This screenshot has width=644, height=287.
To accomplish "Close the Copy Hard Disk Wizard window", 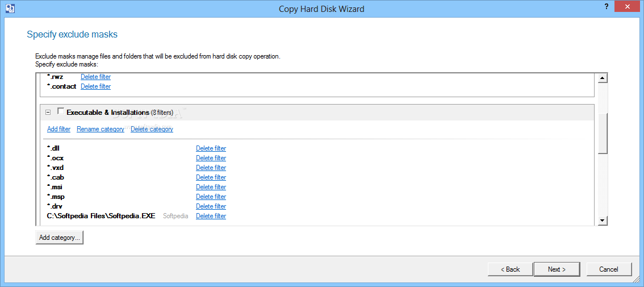I will [627, 6].
